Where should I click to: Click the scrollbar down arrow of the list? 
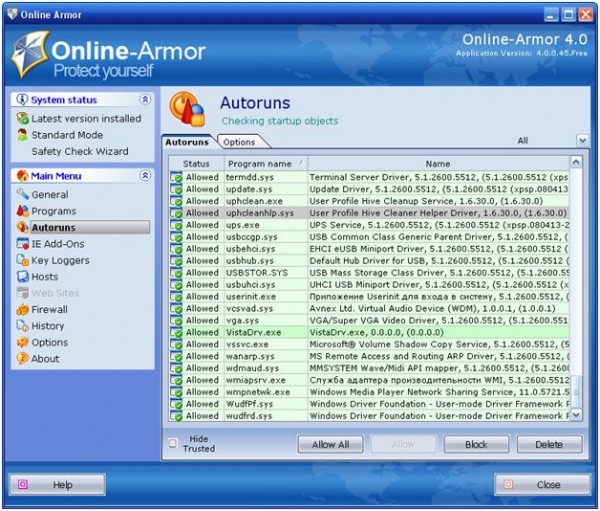tap(576, 415)
